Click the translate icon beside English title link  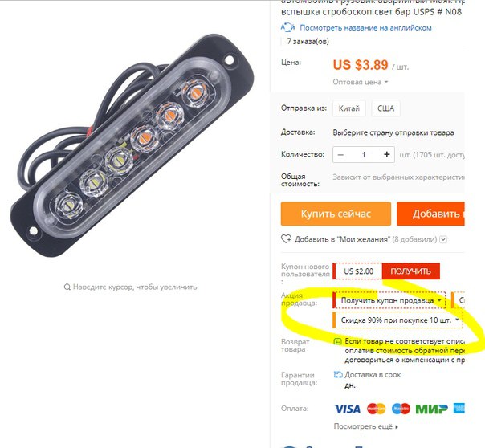pyautogui.click(x=287, y=27)
